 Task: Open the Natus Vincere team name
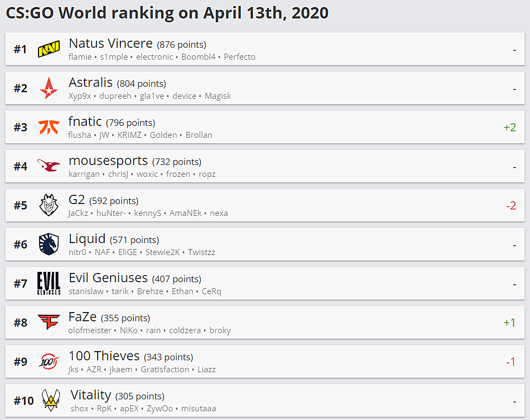(x=111, y=43)
